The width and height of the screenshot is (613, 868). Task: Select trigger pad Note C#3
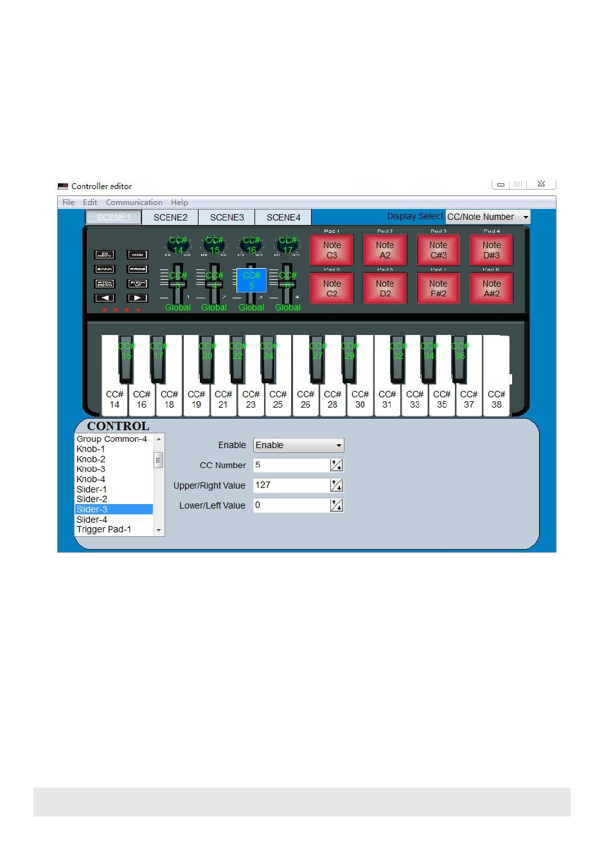click(x=438, y=250)
